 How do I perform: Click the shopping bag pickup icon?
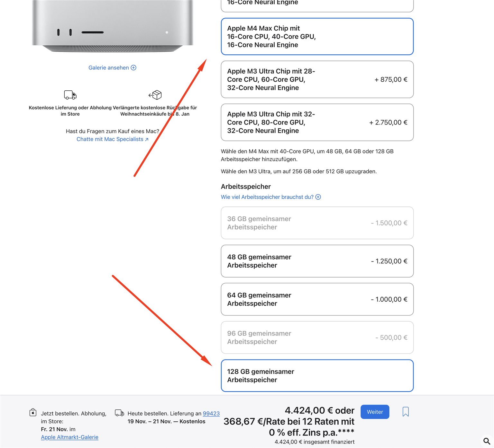tap(33, 413)
